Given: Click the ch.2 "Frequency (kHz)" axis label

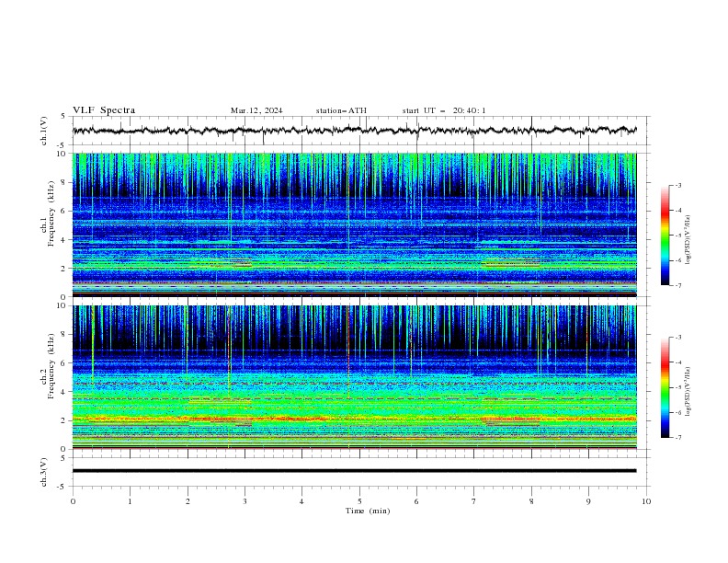Looking at the screenshot, I should click(x=51, y=366).
